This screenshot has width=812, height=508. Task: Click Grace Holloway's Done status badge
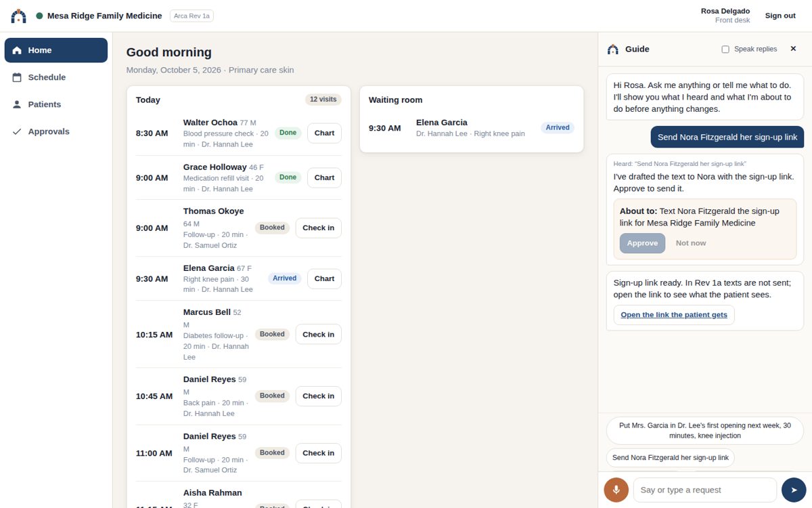pyautogui.click(x=288, y=177)
